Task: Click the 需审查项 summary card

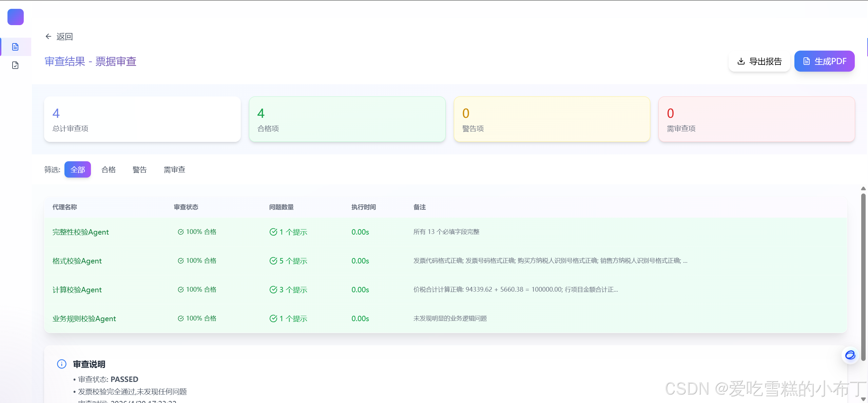Action: coord(757,119)
